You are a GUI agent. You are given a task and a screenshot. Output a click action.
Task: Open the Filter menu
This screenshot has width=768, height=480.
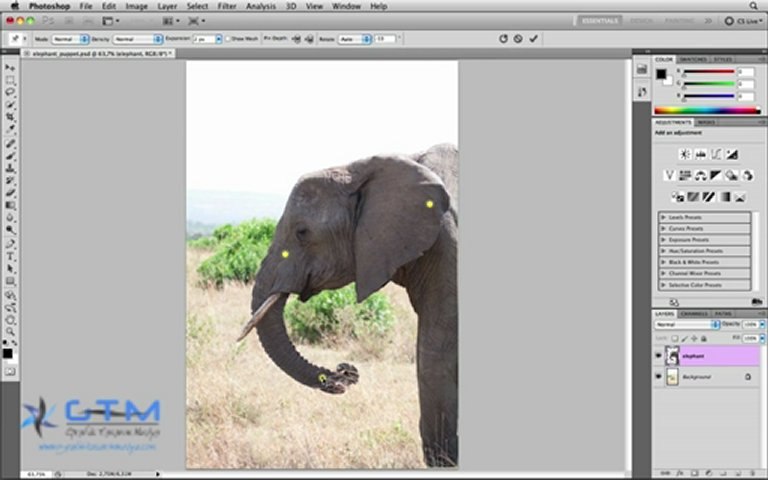(227, 6)
